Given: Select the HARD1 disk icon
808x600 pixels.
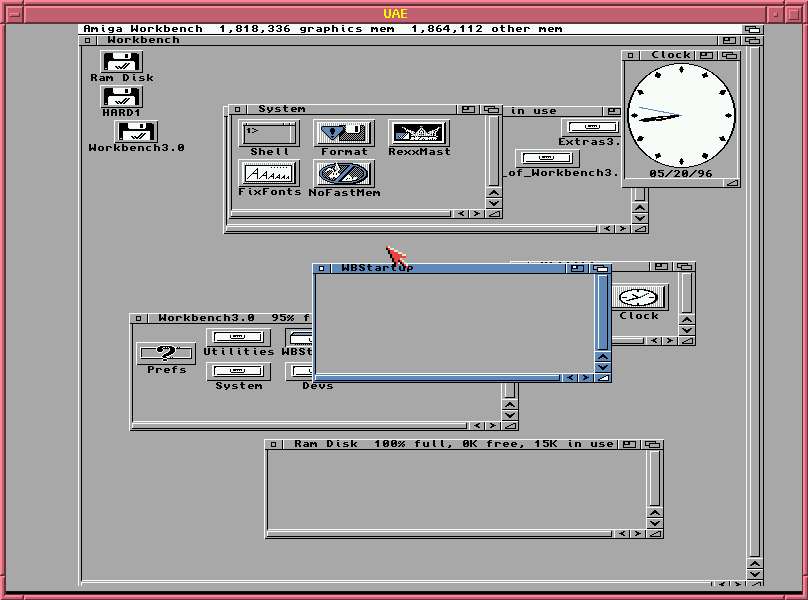Looking at the screenshot, I should (x=122, y=96).
